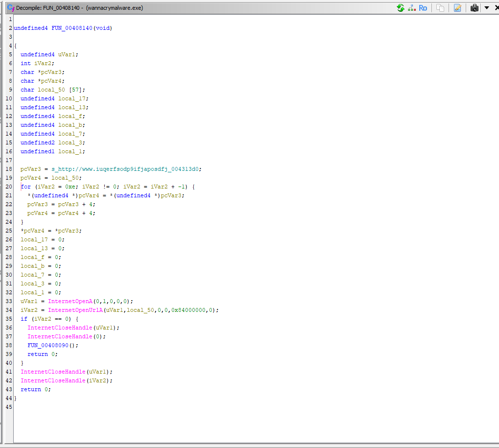The height and width of the screenshot is (448, 499).
Task: Click 'int iVar2;' declaration
Action: pyautogui.click(x=38, y=63)
